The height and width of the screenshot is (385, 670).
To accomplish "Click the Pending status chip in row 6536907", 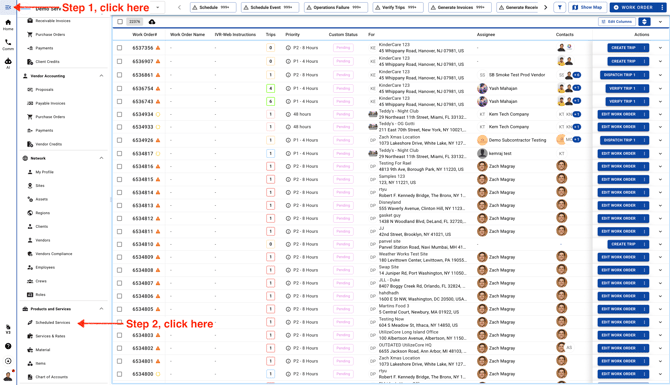I will 343,62.
